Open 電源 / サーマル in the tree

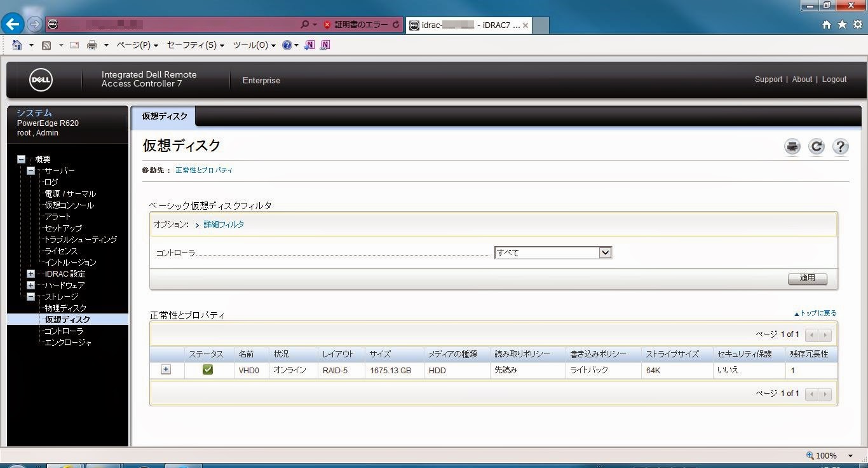[x=70, y=194]
